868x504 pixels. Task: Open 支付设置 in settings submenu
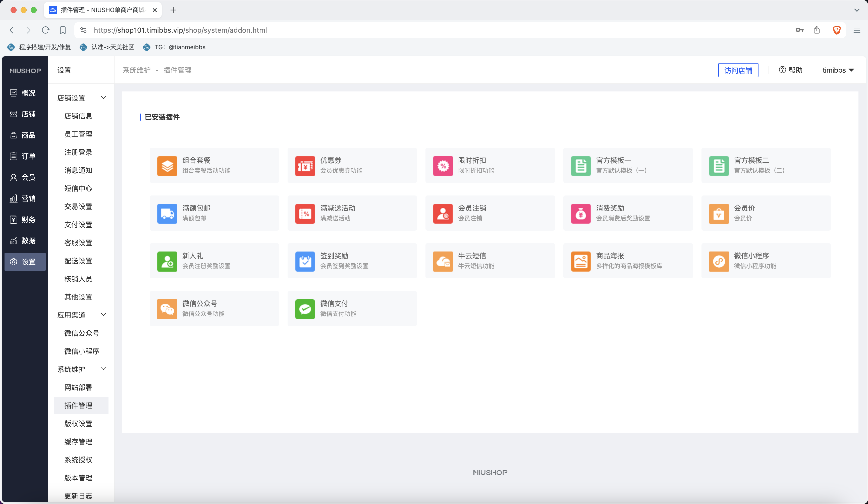click(78, 225)
